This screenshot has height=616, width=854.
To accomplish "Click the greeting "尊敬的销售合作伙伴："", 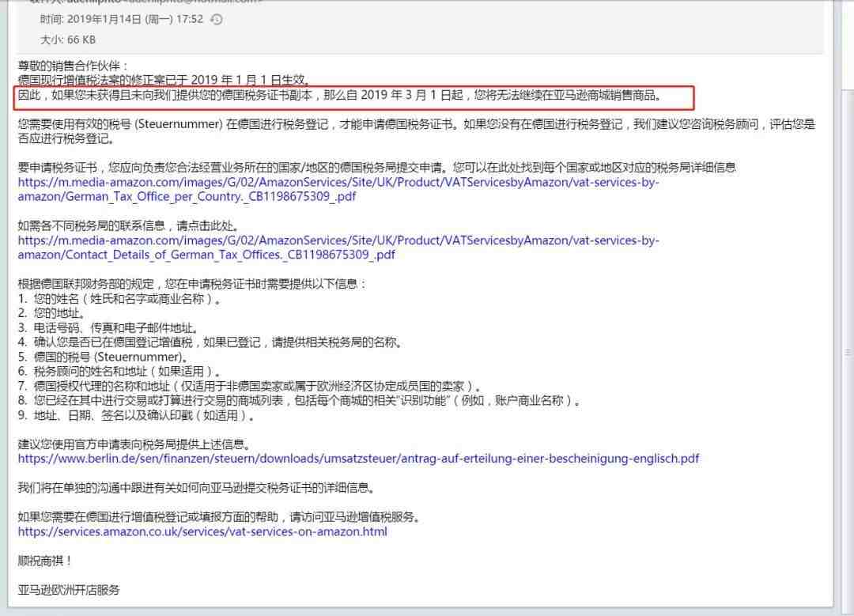I will 74,66.
